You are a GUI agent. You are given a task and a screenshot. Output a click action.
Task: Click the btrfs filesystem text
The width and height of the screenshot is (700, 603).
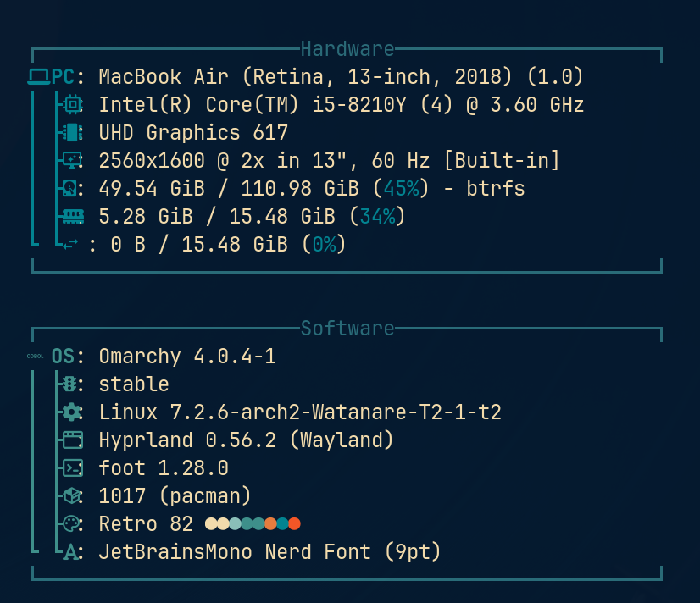(x=496, y=188)
